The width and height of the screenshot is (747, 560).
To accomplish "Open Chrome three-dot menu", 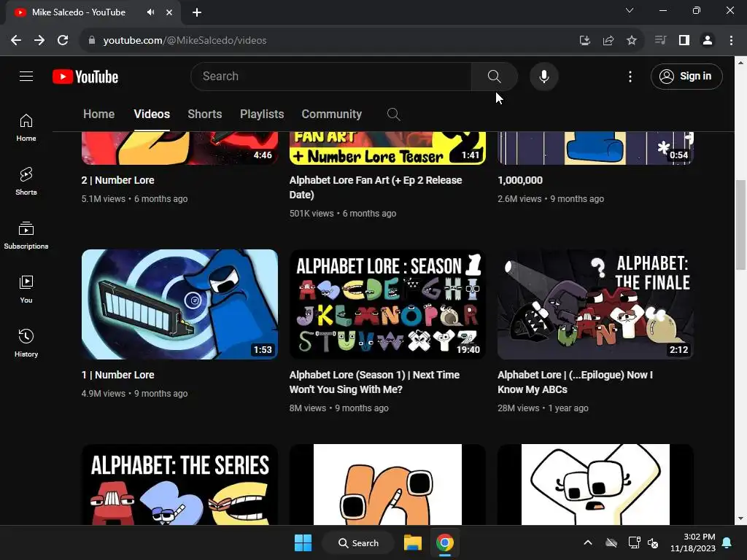I will click(x=731, y=41).
